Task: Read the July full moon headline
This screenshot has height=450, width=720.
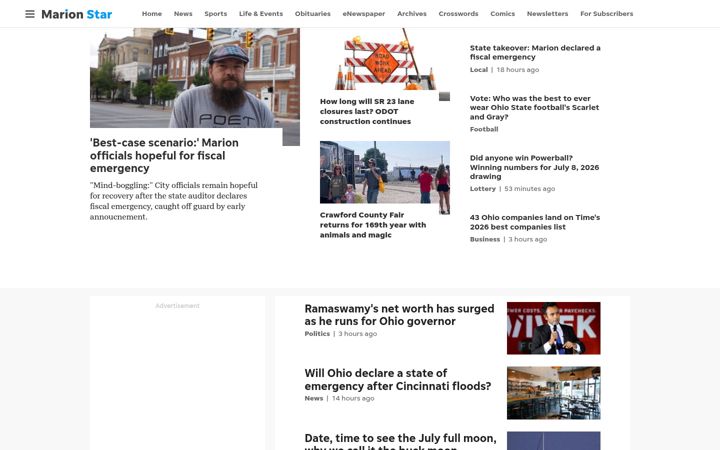Action: 400,441
